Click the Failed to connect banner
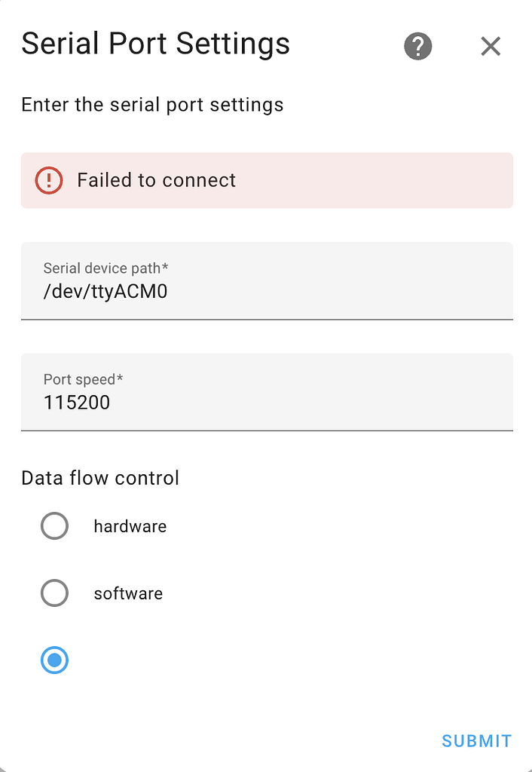This screenshot has width=532, height=772. point(267,180)
